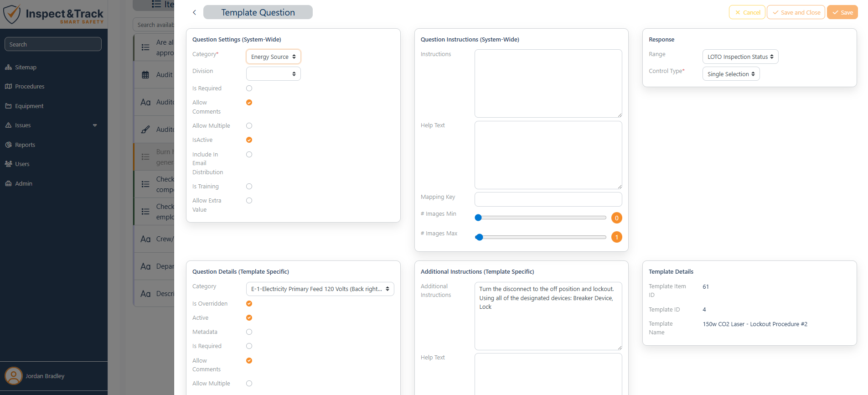Viewport: 868px width, 395px height.
Task: Click the Cancel button
Action: 747,12
